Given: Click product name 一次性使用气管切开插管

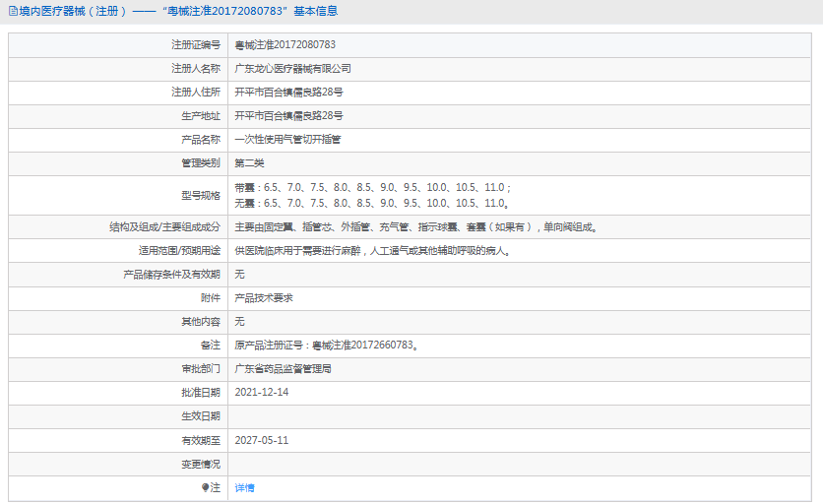Looking at the screenshot, I should click(287, 140).
